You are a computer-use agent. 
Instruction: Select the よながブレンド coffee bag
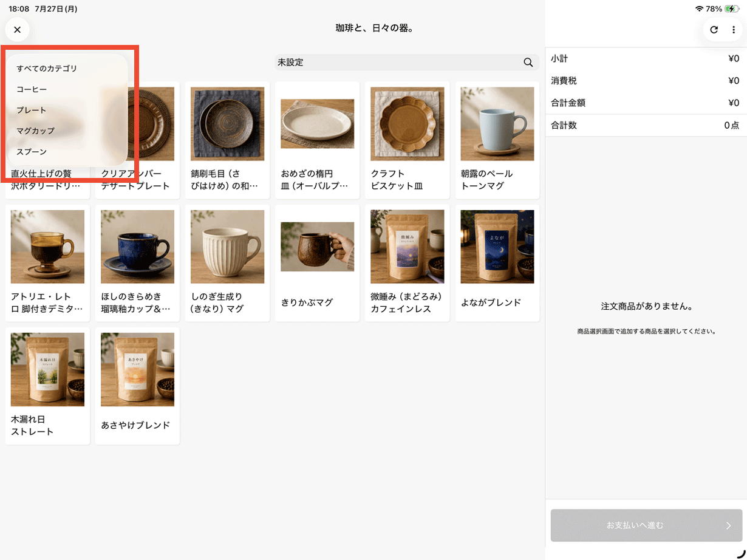coord(497,263)
